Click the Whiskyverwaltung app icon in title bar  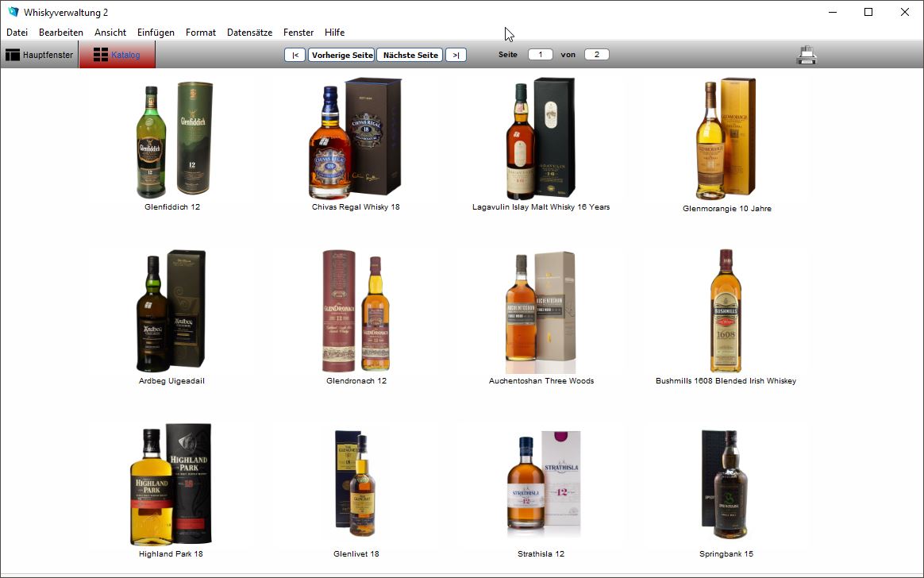[13, 12]
